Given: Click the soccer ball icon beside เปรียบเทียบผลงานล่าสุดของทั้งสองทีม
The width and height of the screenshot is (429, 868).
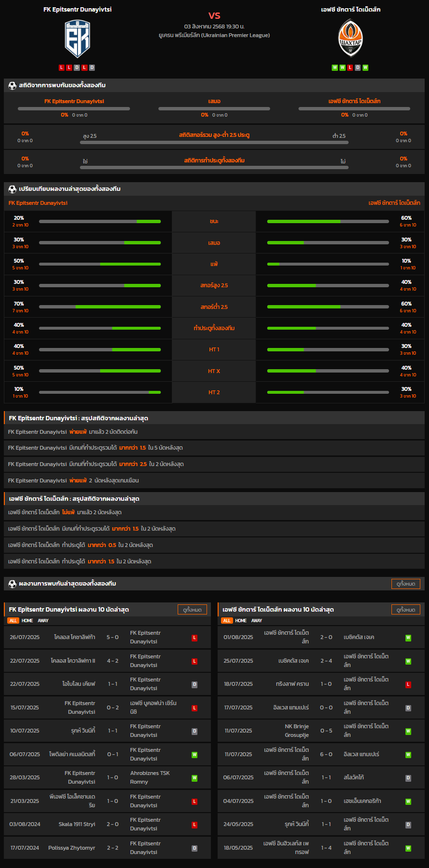Looking at the screenshot, I should [x=13, y=189].
